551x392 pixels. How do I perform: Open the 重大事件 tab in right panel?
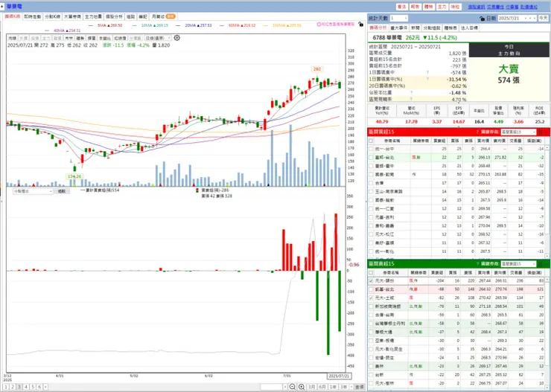tap(399, 28)
